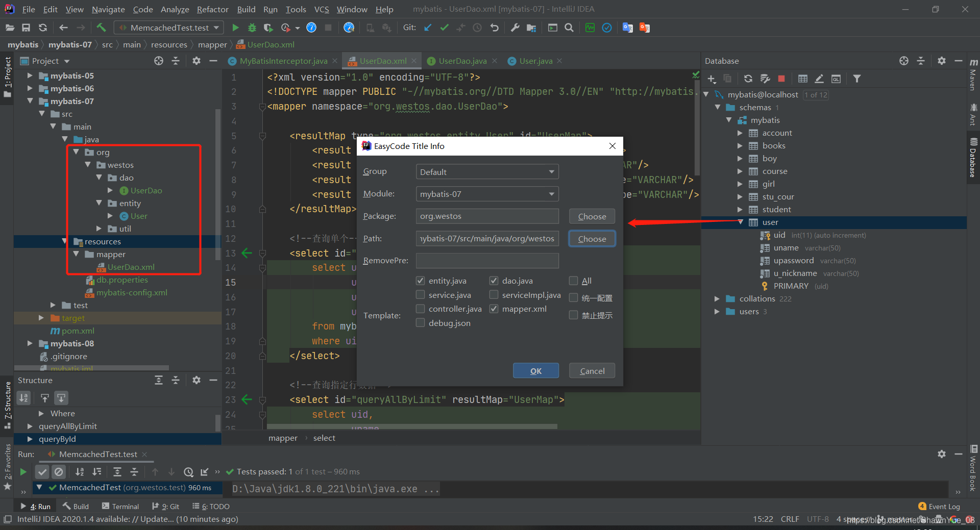Switch to UserDao.java editor tab
The width and height of the screenshot is (980, 530).
click(x=462, y=61)
